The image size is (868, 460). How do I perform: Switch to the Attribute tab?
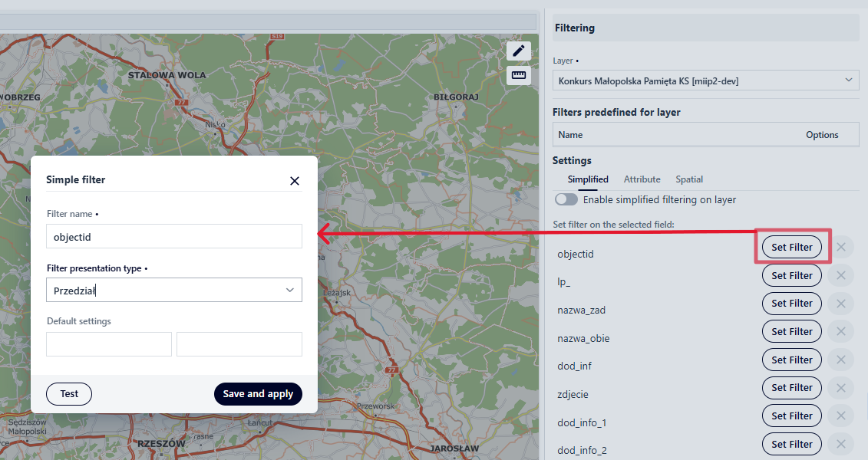tap(642, 179)
